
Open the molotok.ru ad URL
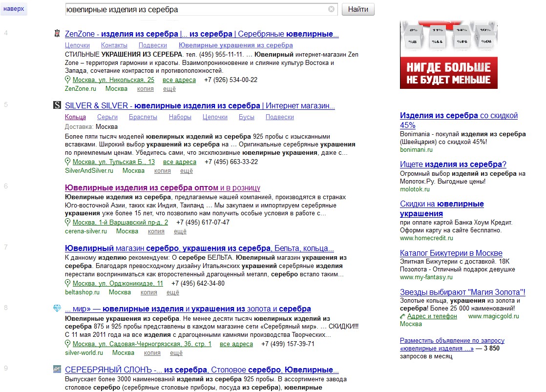pyautogui.click(x=415, y=189)
